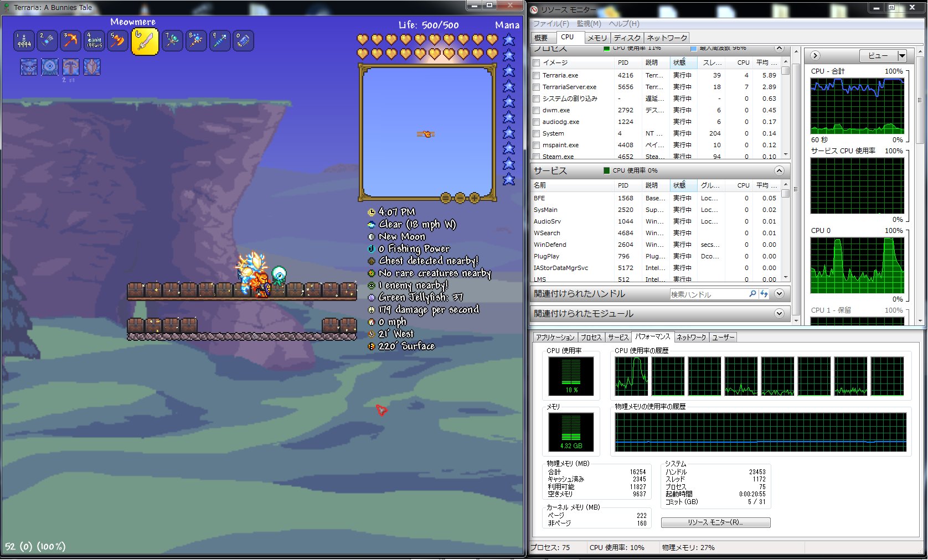The height and width of the screenshot is (560, 928).
Task: Click the compass icon beside 21' West
Action: pos(372,334)
